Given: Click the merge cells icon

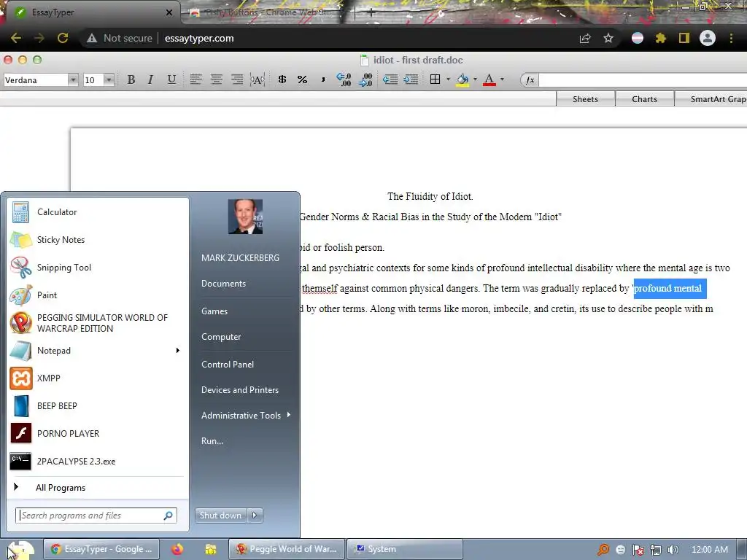Looking at the screenshot, I should (x=258, y=79).
